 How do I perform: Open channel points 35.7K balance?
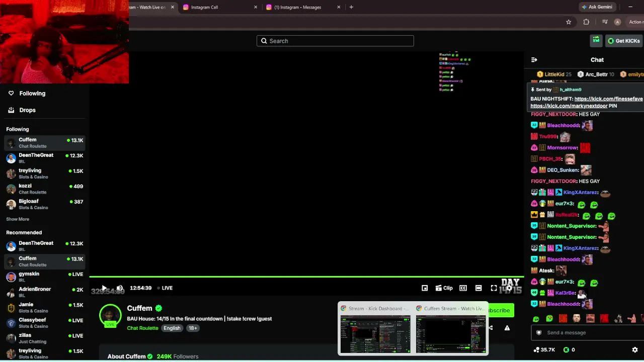pos(544,349)
